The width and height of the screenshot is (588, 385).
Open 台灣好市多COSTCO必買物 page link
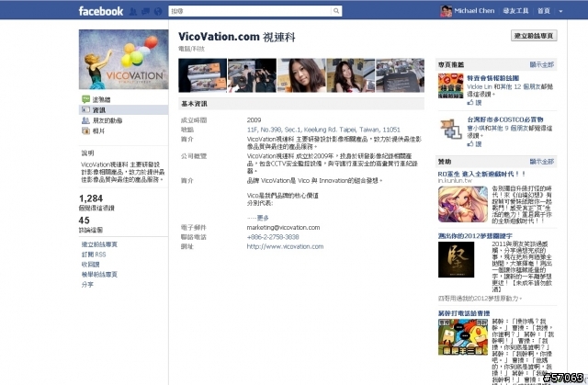click(x=504, y=119)
